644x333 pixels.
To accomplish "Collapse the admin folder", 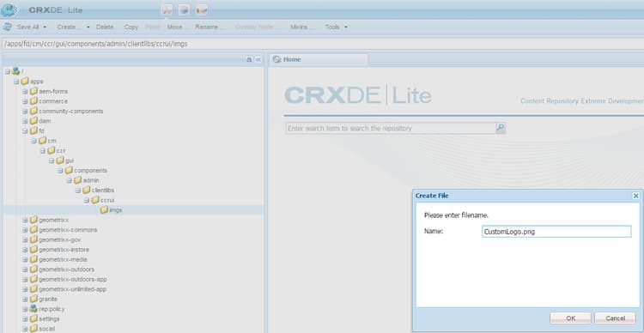I will tap(69, 180).
